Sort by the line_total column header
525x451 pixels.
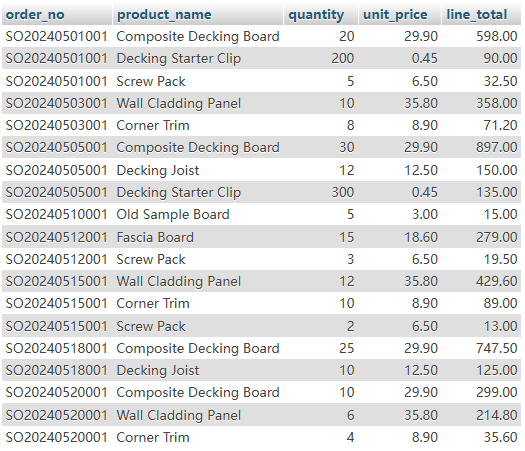(x=477, y=15)
